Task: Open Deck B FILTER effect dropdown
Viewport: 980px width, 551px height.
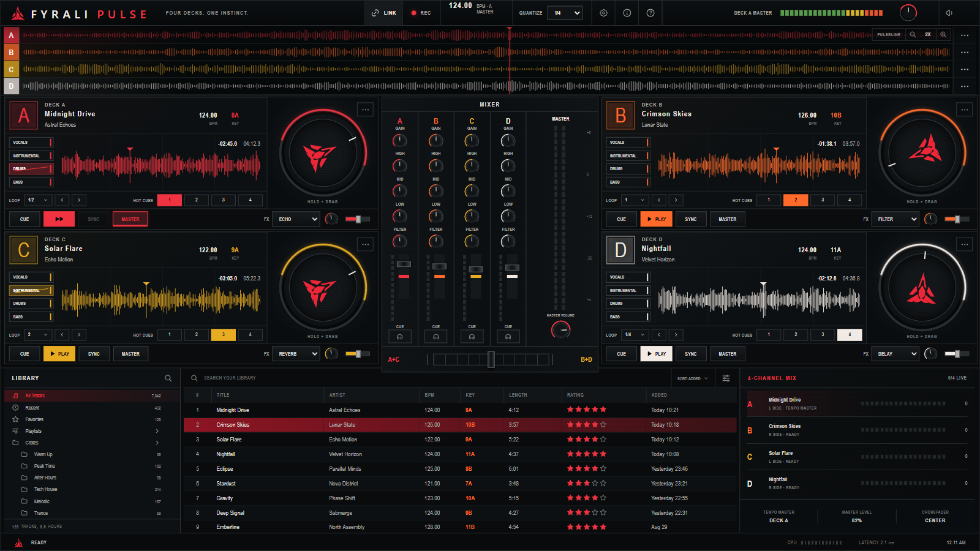Action: (895, 219)
